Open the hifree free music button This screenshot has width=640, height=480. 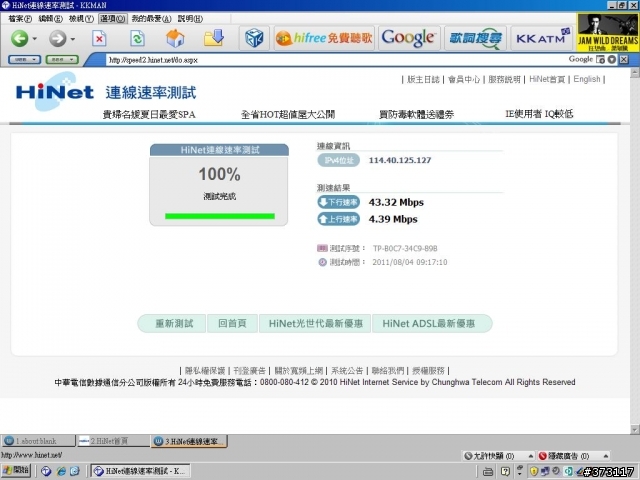coord(324,38)
